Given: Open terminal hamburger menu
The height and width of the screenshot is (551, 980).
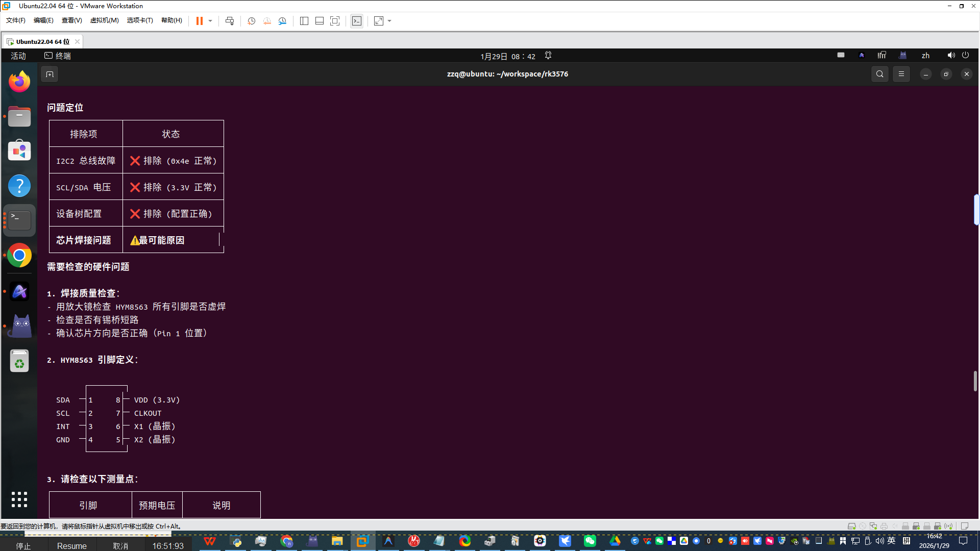Looking at the screenshot, I should tap(901, 74).
